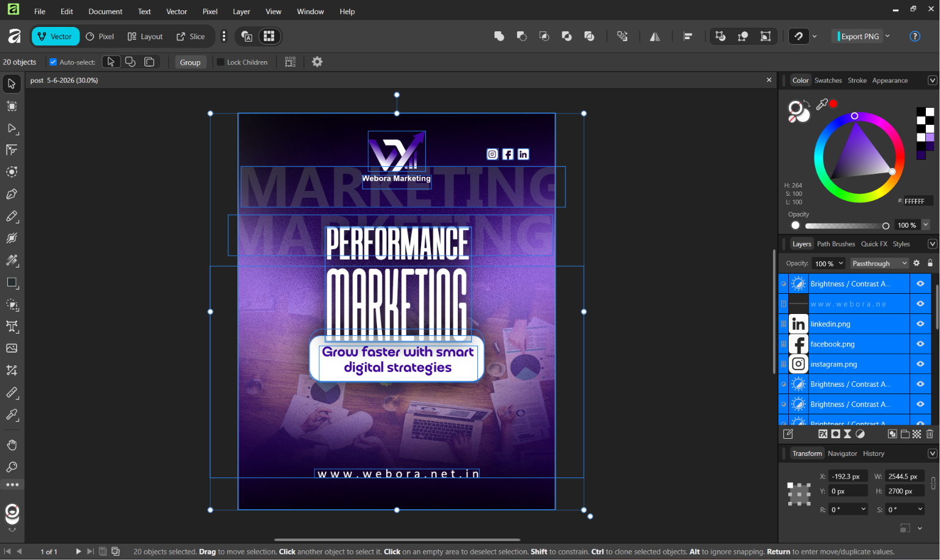Toggle the Auto-select checkbox

click(53, 62)
